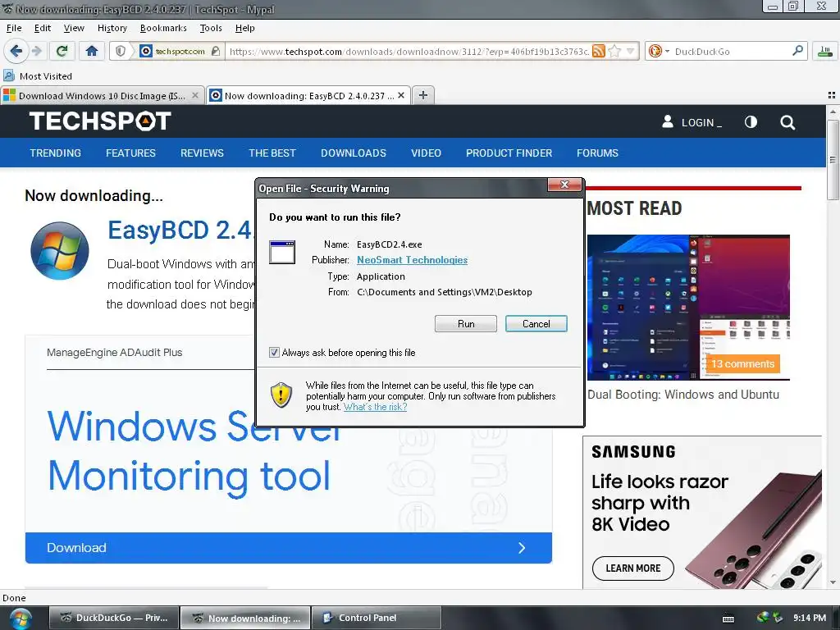Open the downloads toolbar icon
Image resolution: width=840 pixels, height=630 pixels.
(825, 51)
